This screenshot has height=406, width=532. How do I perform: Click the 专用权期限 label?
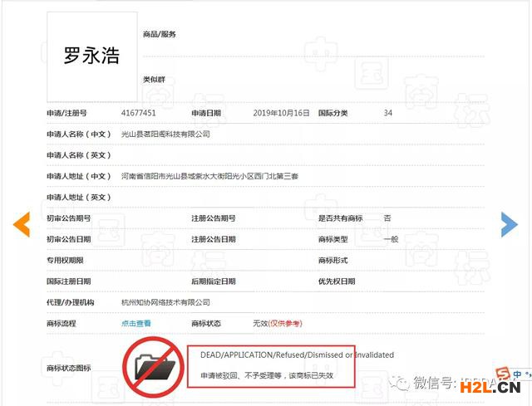click(x=65, y=260)
